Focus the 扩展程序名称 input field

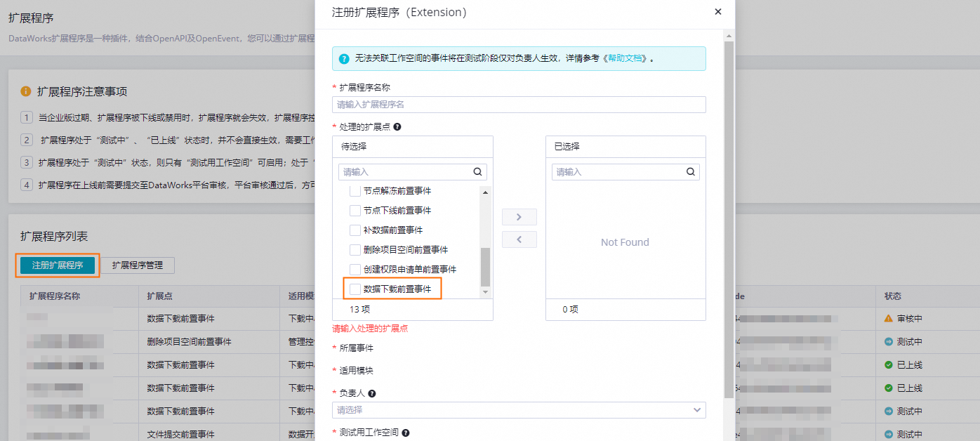click(519, 105)
